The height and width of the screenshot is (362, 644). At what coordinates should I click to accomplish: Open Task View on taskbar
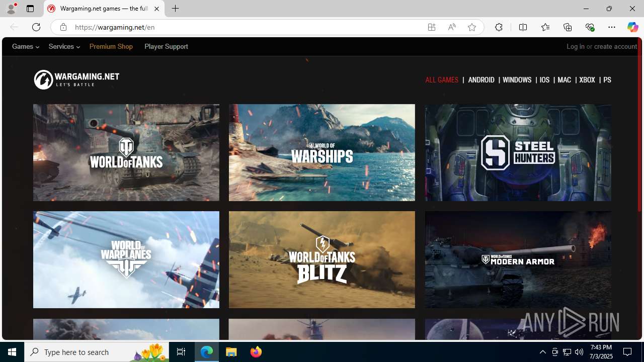point(181,352)
